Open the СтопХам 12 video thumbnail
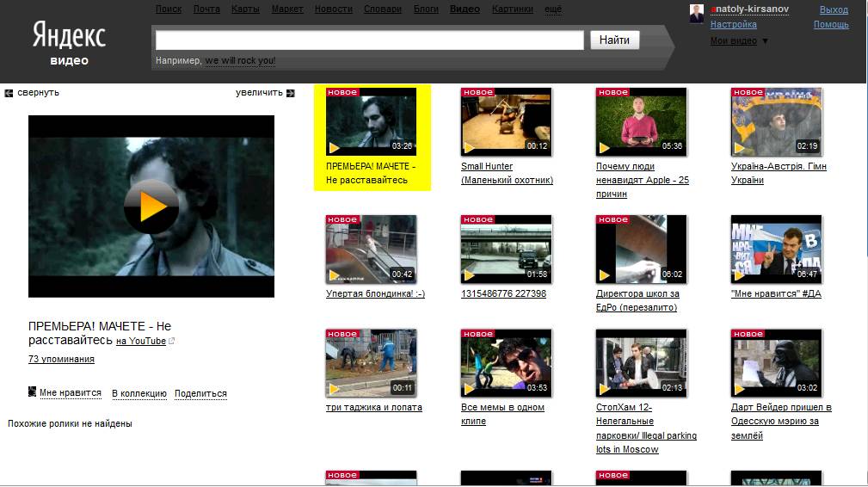868x487 pixels. click(x=641, y=363)
